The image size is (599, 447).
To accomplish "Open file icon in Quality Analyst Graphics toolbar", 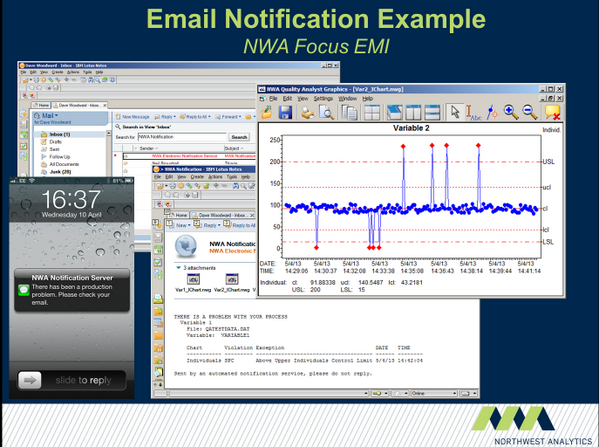I will click(x=266, y=112).
